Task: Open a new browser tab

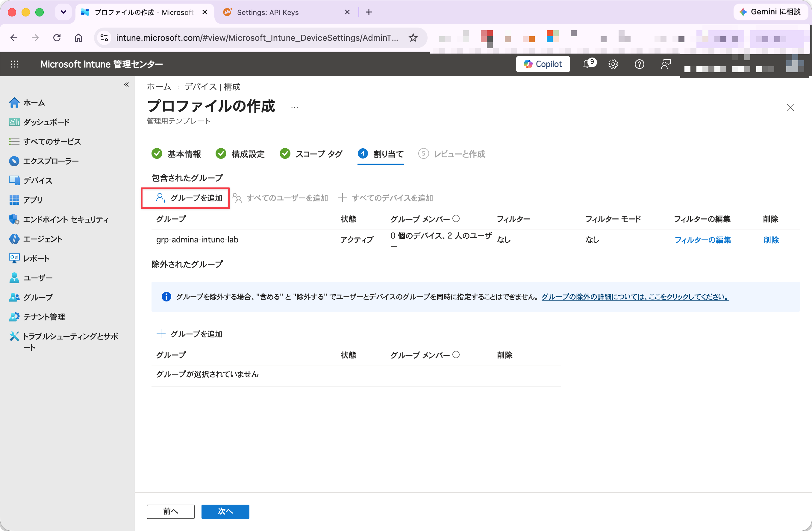Action: click(369, 12)
